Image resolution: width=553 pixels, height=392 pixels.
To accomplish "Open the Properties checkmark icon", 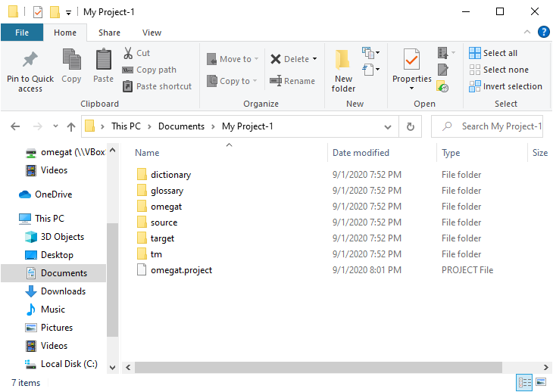I will pyautogui.click(x=411, y=60).
